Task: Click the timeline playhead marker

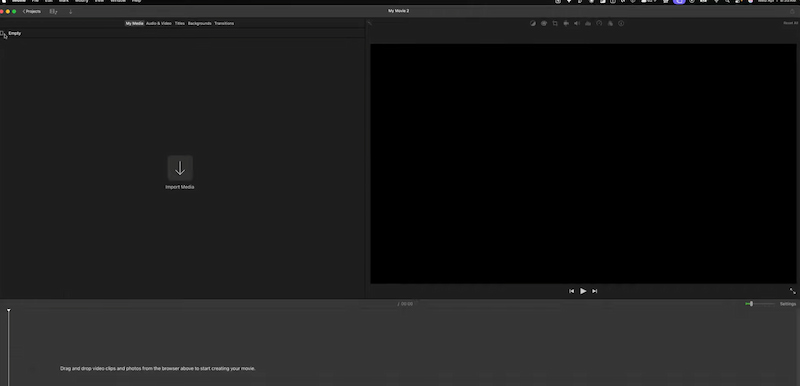Action: (x=9, y=310)
